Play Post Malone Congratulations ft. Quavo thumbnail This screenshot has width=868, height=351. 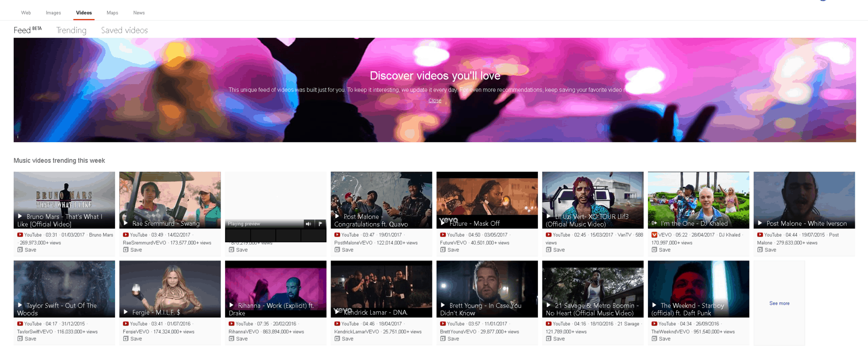[381, 200]
